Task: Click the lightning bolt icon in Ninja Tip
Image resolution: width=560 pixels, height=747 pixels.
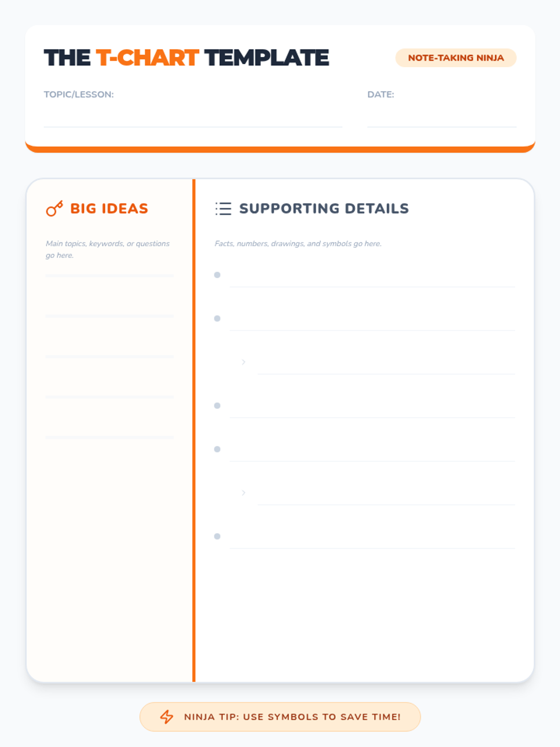Action: (x=167, y=717)
